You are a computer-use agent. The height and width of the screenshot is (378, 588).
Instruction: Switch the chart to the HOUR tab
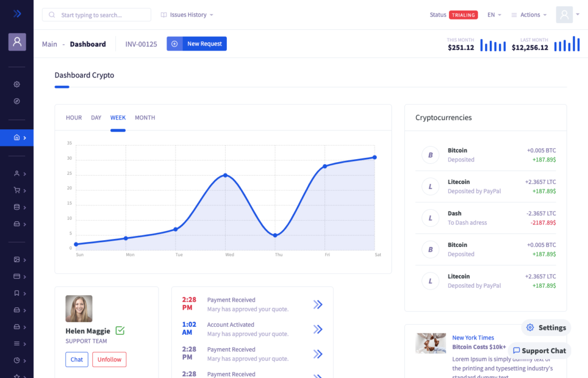pyautogui.click(x=74, y=118)
